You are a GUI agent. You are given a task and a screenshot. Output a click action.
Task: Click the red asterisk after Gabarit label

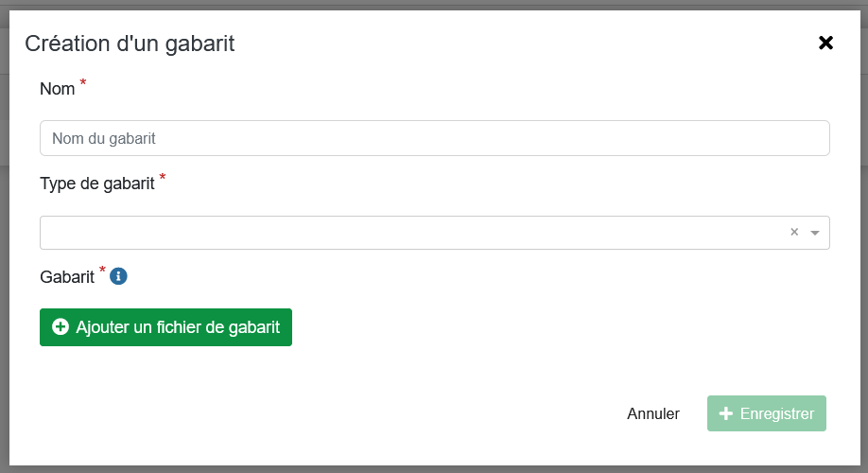(x=102, y=272)
